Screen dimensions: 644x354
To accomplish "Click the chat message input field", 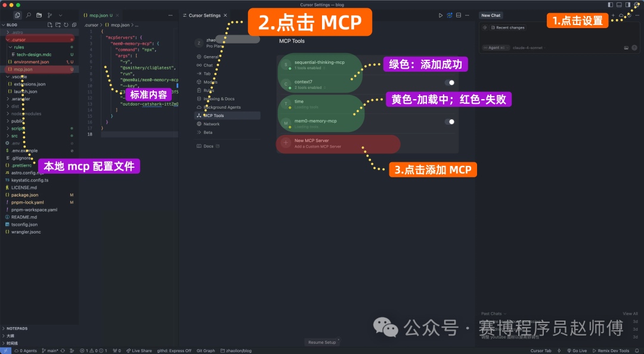I will 559,37.
